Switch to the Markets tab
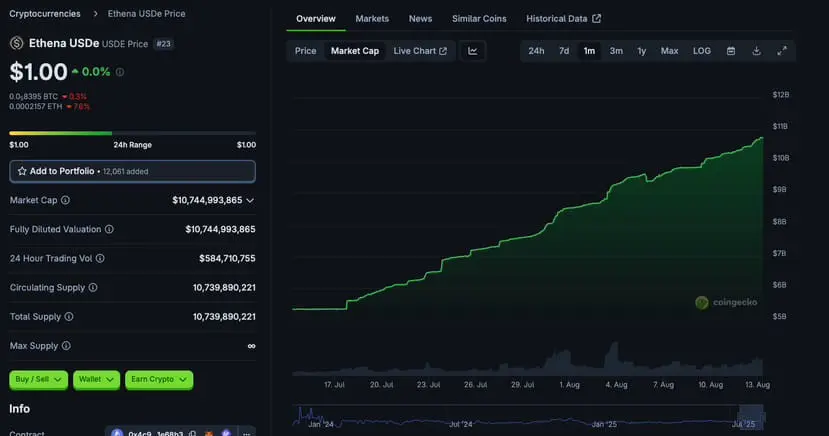 372,18
